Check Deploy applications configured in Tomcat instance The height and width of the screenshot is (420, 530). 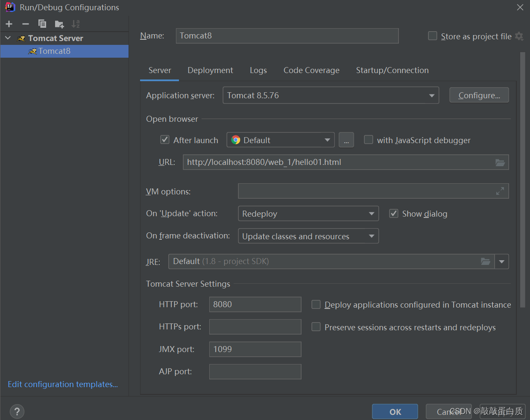pos(316,304)
